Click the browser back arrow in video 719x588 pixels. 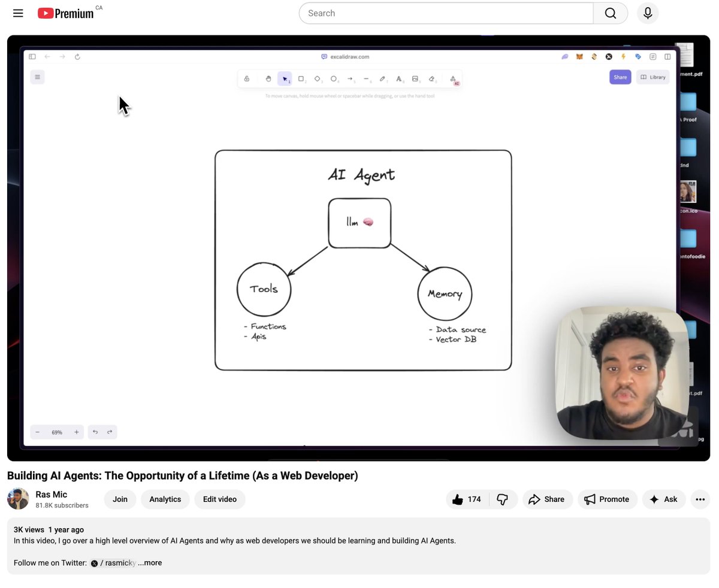point(47,57)
